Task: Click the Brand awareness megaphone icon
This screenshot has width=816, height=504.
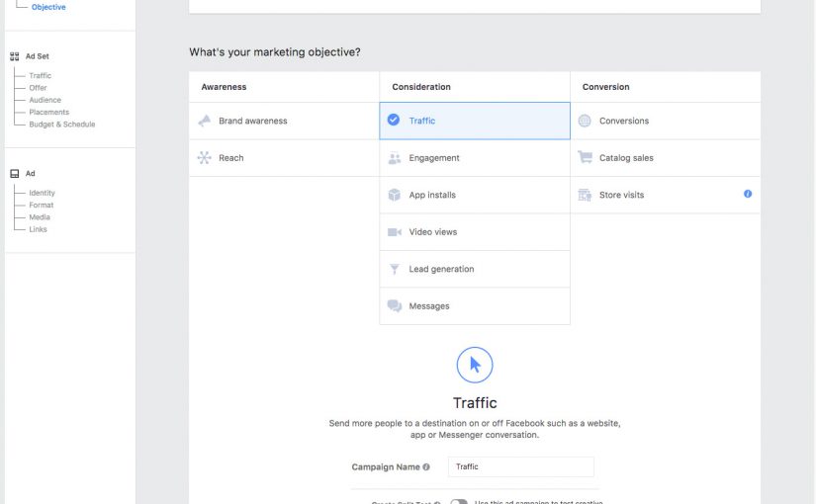Action: 205,121
